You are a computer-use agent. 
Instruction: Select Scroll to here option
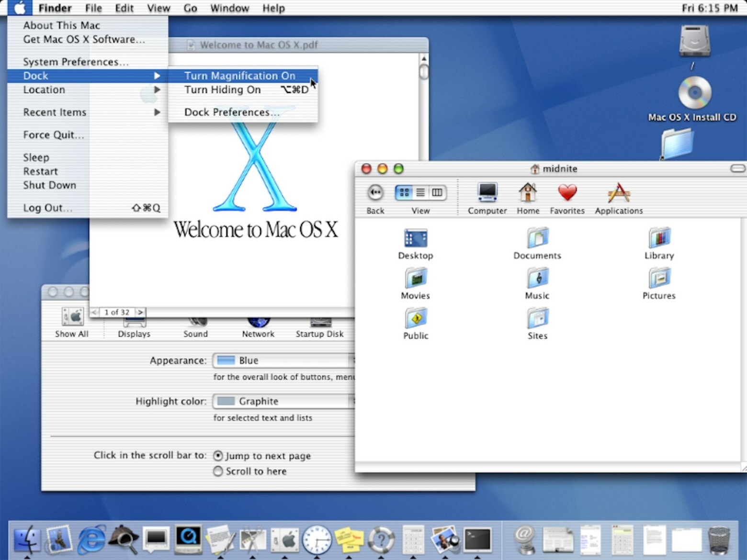218,471
